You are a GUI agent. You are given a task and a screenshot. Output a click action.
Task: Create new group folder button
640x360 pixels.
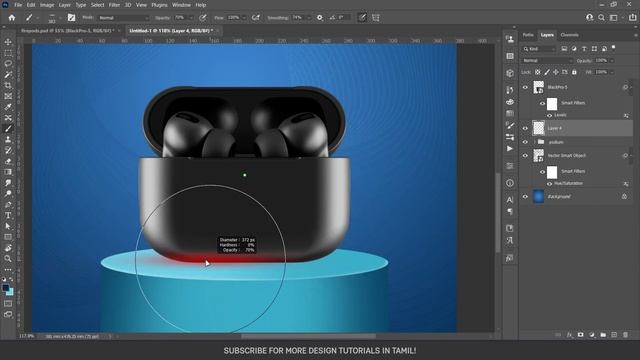coord(603,335)
